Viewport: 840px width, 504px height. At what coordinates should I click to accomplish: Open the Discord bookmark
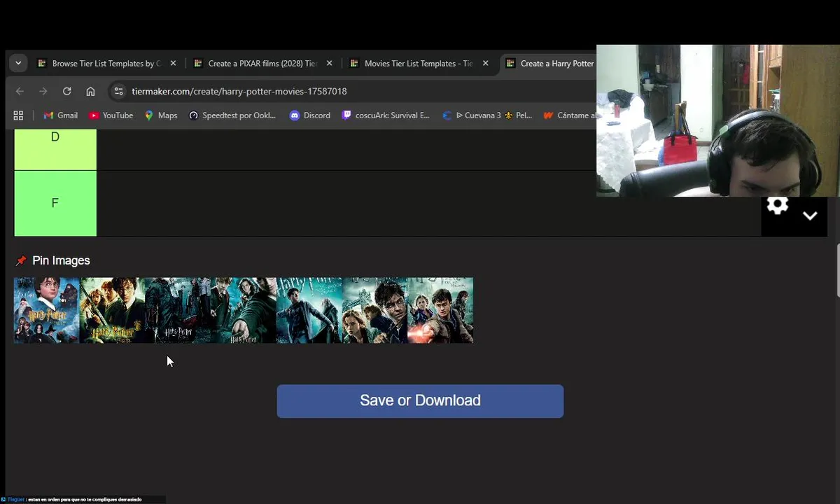309,115
